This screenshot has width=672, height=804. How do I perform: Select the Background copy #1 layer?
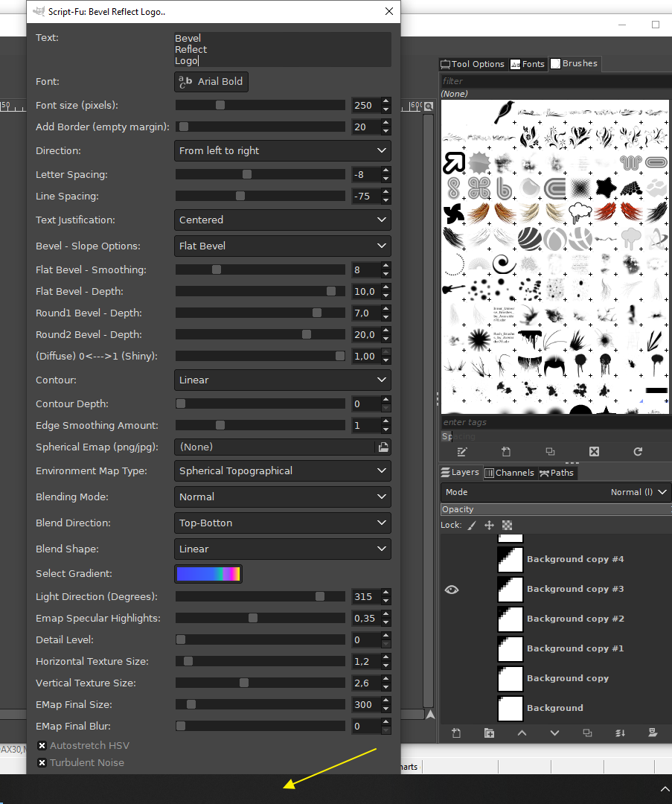(x=575, y=648)
